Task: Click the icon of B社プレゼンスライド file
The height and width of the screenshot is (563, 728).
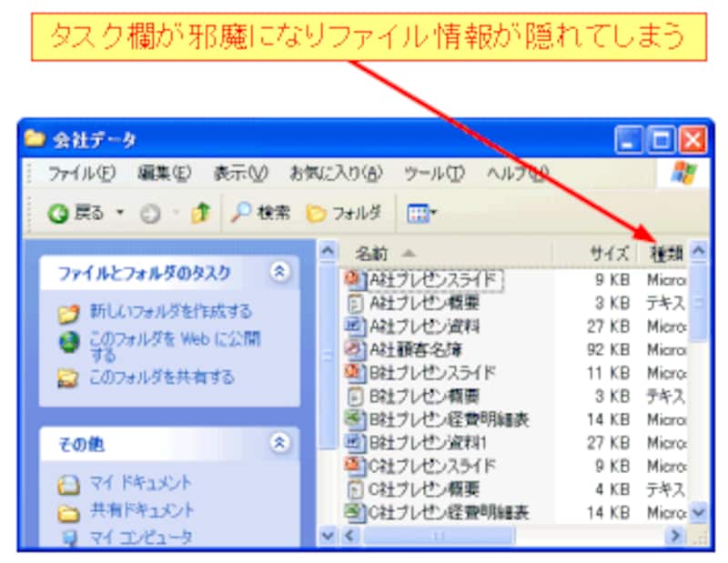Action: [x=355, y=373]
